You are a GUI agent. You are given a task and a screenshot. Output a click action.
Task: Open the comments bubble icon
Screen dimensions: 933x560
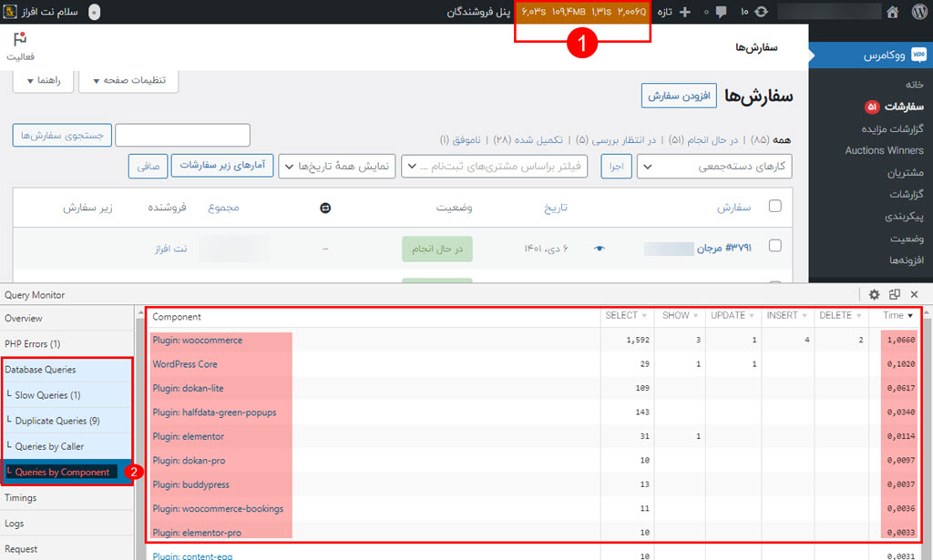click(x=722, y=12)
